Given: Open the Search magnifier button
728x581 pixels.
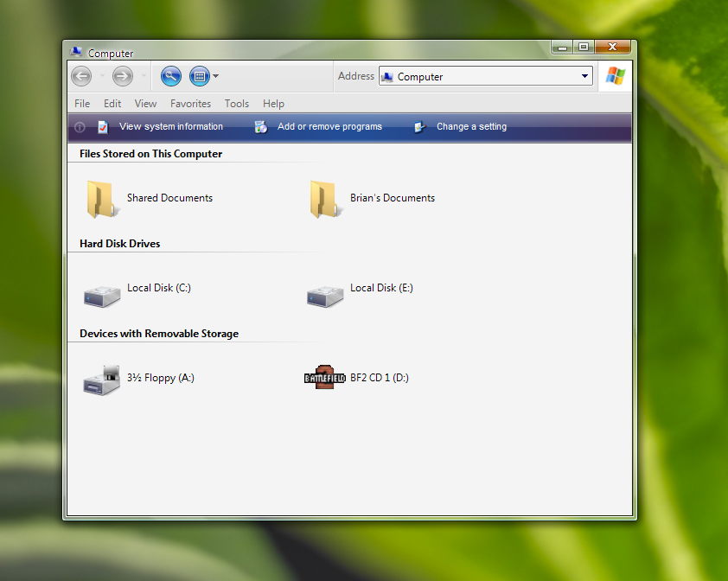Looking at the screenshot, I should tap(171, 76).
